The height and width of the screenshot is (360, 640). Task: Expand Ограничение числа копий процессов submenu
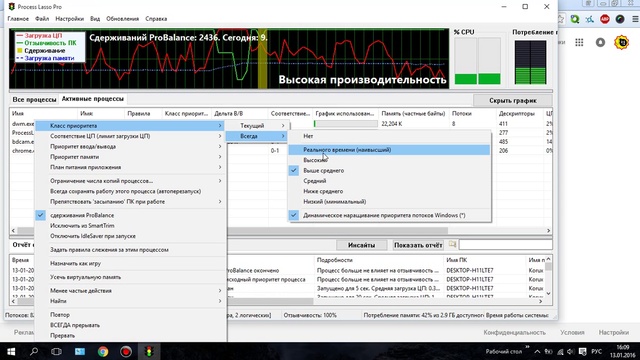131,181
